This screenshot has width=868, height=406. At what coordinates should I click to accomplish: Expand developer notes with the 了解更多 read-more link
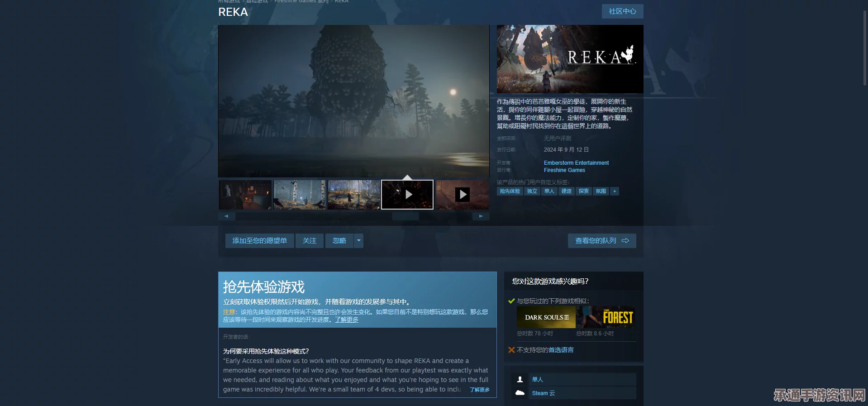[479, 390]
